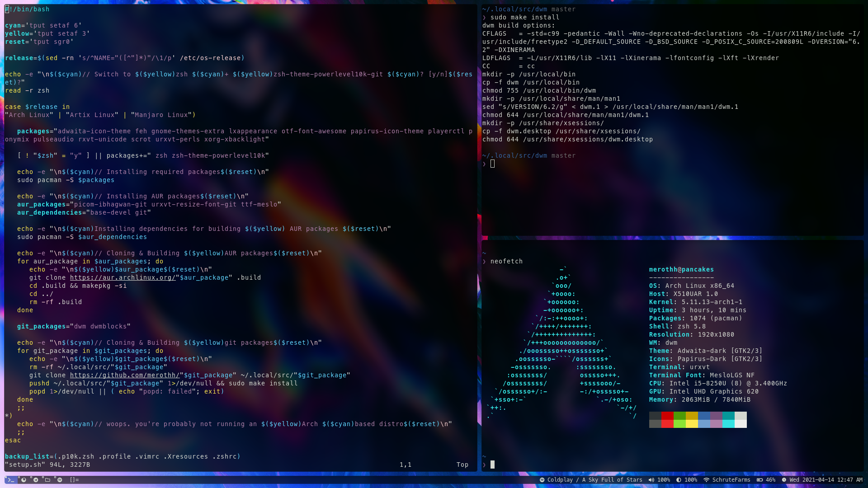Image resolution: width=868 pixels, height=488 pixels.
Task: Focus the prompt below neofetch output
Action: (x=492, y=465)
